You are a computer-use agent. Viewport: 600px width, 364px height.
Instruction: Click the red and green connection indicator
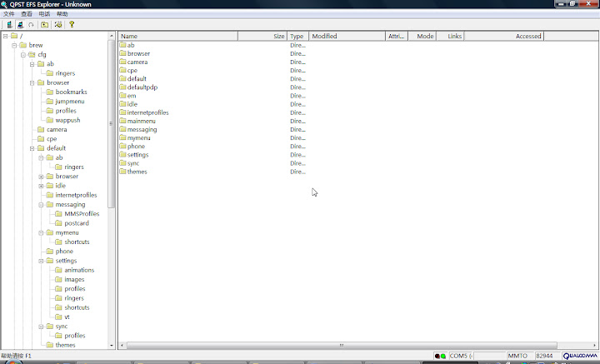(x=440, y=356)
